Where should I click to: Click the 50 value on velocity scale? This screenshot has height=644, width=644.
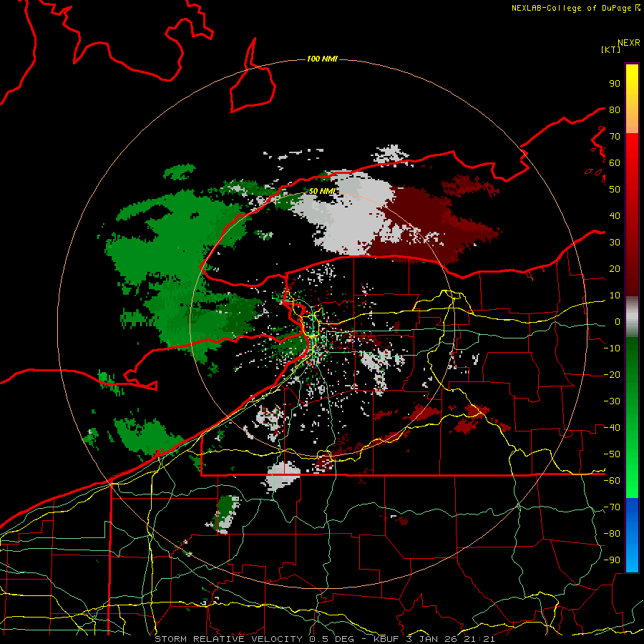615,190
